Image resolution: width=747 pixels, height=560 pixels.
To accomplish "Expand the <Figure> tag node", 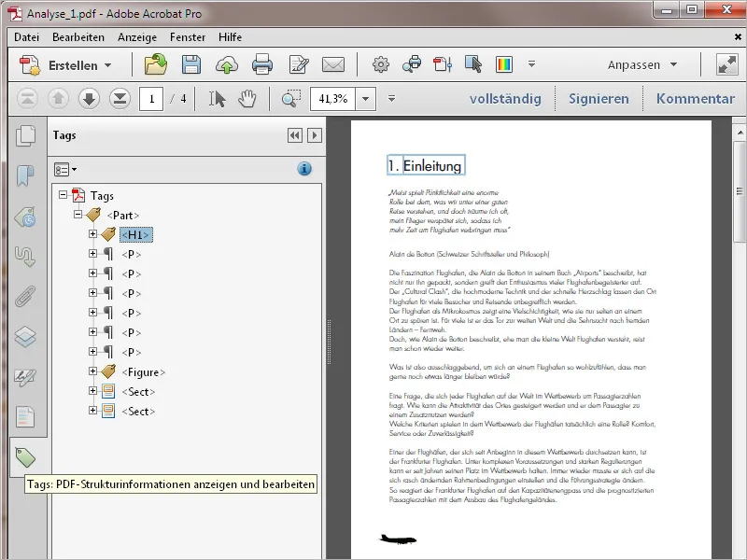I will 93,371.
